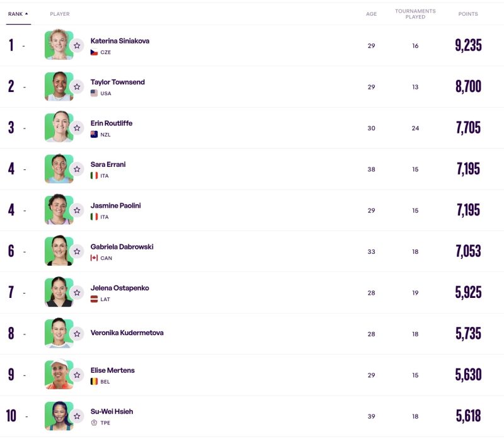Click the star by Jelena Ostapenko
The height and width of the screenshot is (439, 504).
coord(77,292)
